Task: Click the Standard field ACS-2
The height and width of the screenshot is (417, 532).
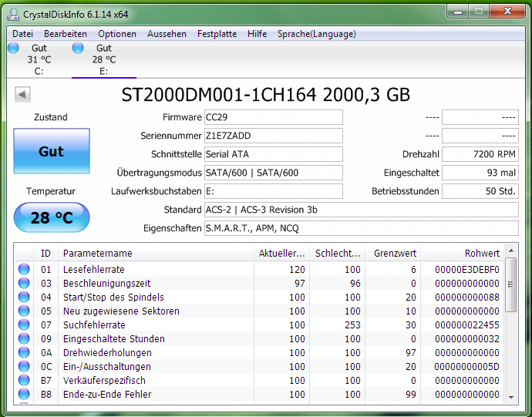Action: click(x=362, y=210)
